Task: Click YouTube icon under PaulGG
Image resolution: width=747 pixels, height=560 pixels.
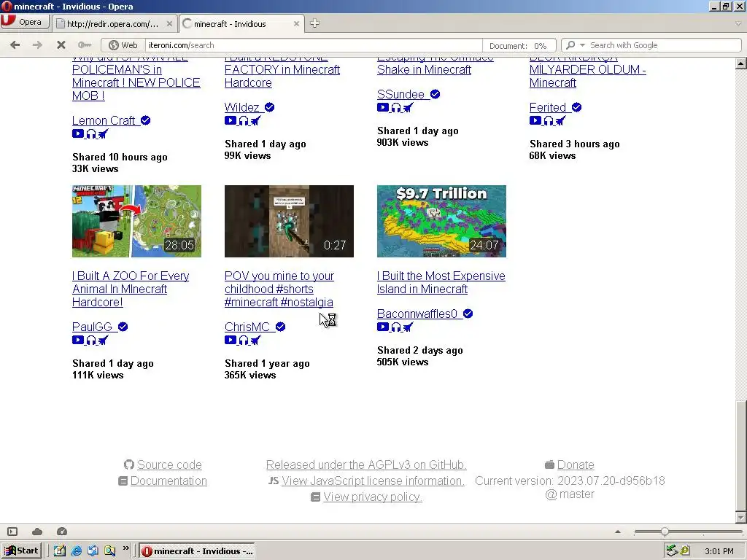Action: click(x=77, y=340)
